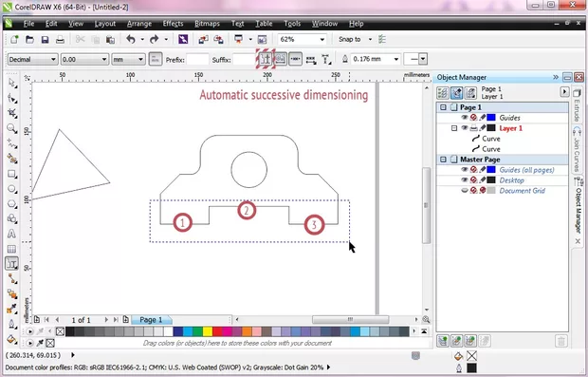Click the Print icon
588x377 pixels.
(60, 40)
